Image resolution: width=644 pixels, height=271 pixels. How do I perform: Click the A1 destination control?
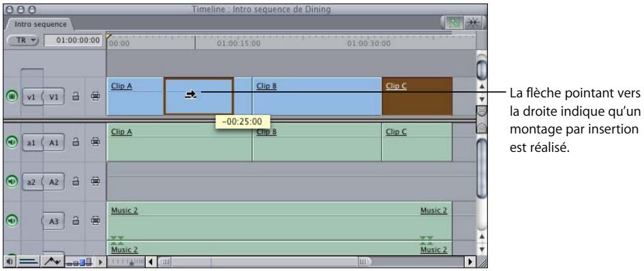(55, 142)
